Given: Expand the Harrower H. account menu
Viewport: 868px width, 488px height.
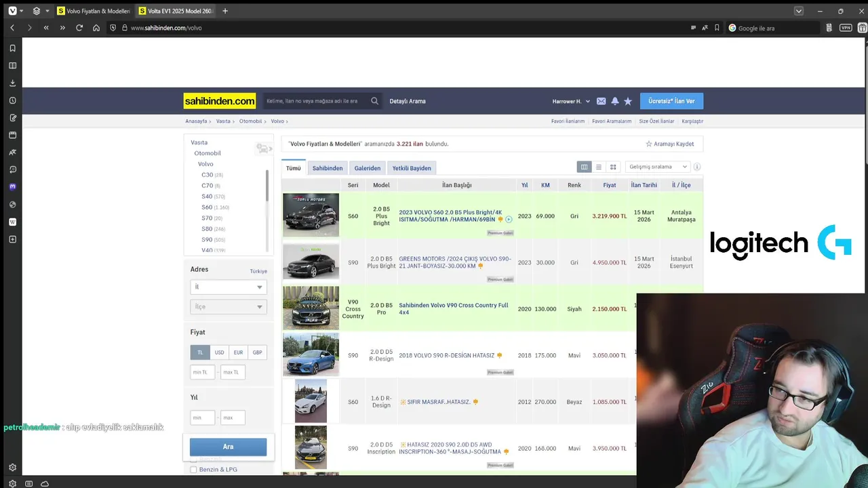Looking at the screenshot, I should (571, 101).
